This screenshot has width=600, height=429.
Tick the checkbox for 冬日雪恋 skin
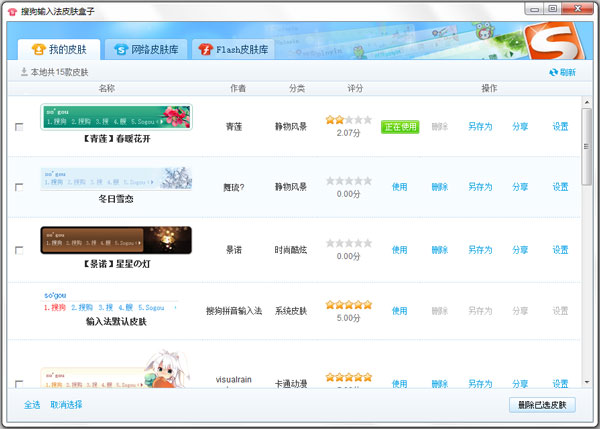pos(19,187)
